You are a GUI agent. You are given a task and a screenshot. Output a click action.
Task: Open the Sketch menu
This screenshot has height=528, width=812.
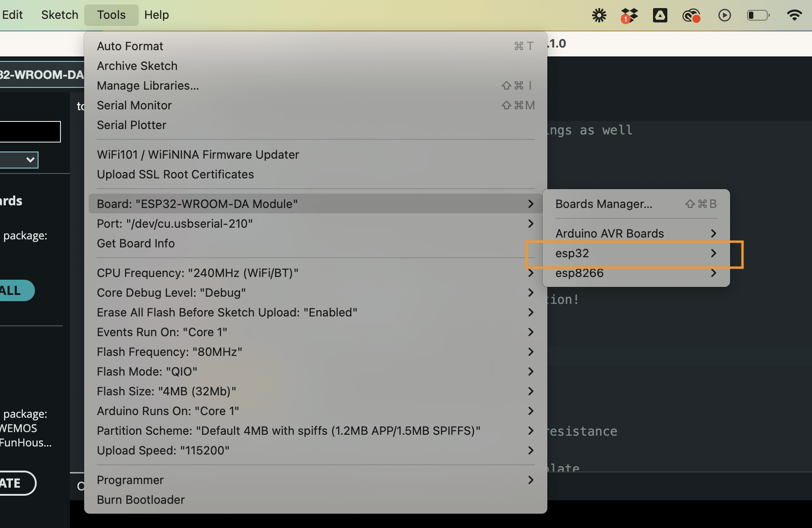point(60,15)
